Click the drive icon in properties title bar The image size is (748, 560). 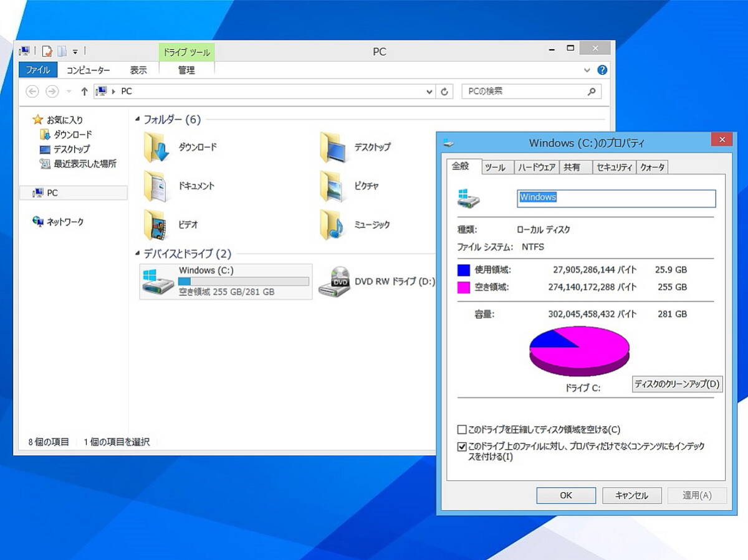(449, 143)
